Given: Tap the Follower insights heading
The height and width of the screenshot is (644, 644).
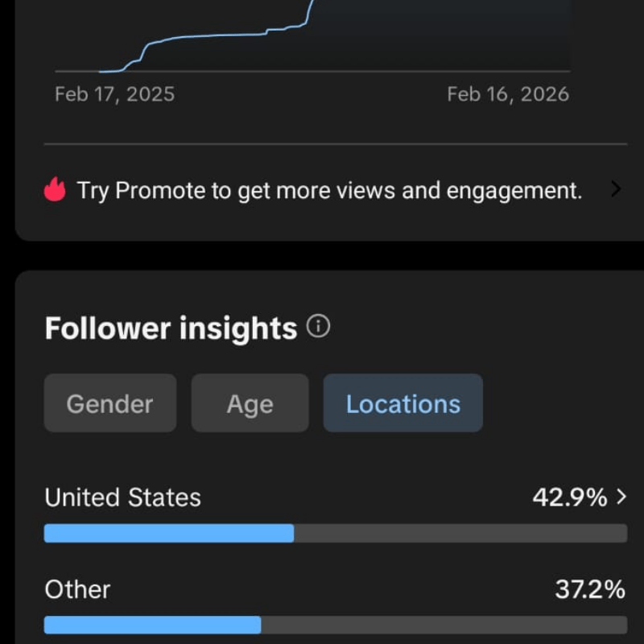Looking at the screenshot, I should coord(171,328).
